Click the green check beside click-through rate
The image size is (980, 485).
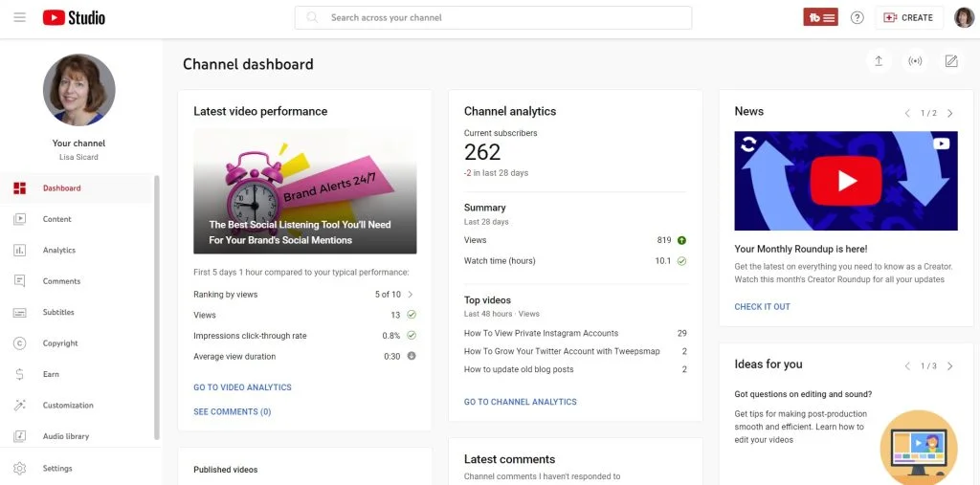point(412,336)
